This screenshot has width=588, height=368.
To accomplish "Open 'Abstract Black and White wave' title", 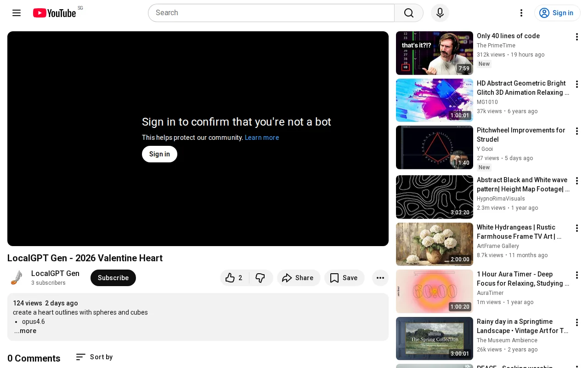I will [x=523, y=184].
